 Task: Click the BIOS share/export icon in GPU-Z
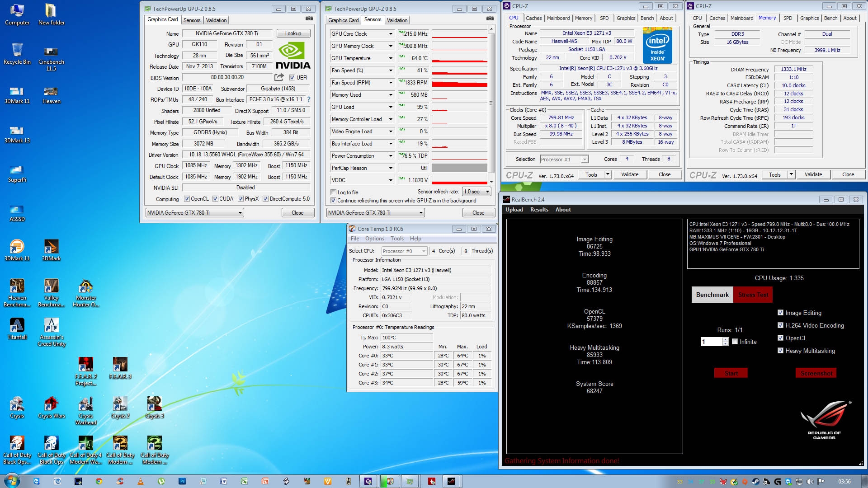pos(279,77)
